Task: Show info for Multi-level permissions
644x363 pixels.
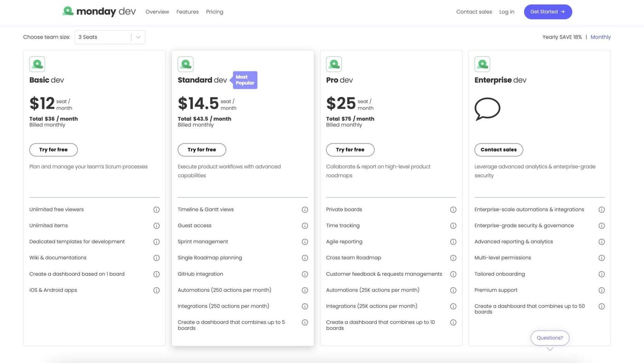Action: coord(601,258)
